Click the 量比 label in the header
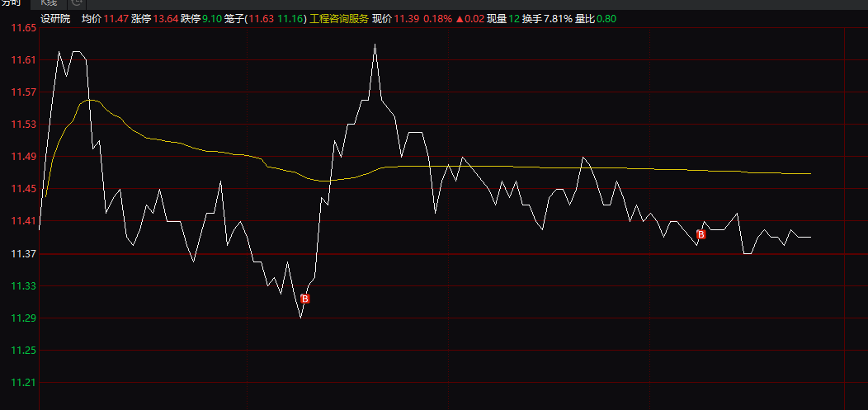868x410 pixels. pos(585,19)
